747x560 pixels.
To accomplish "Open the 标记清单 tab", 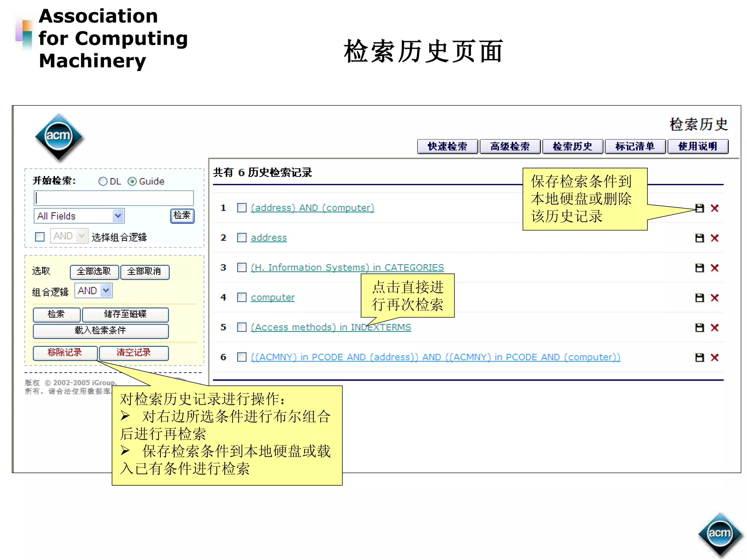I will (635, 147).
